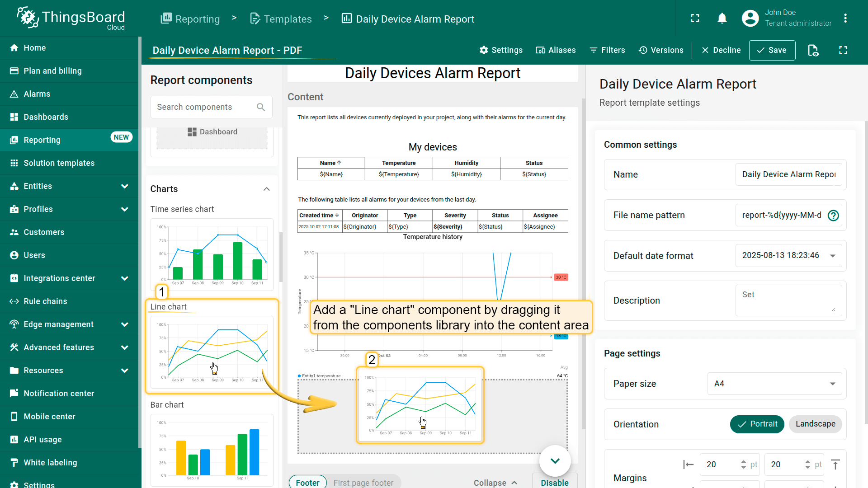
Task: Click the Save button
Action: (x=772, y=50)
